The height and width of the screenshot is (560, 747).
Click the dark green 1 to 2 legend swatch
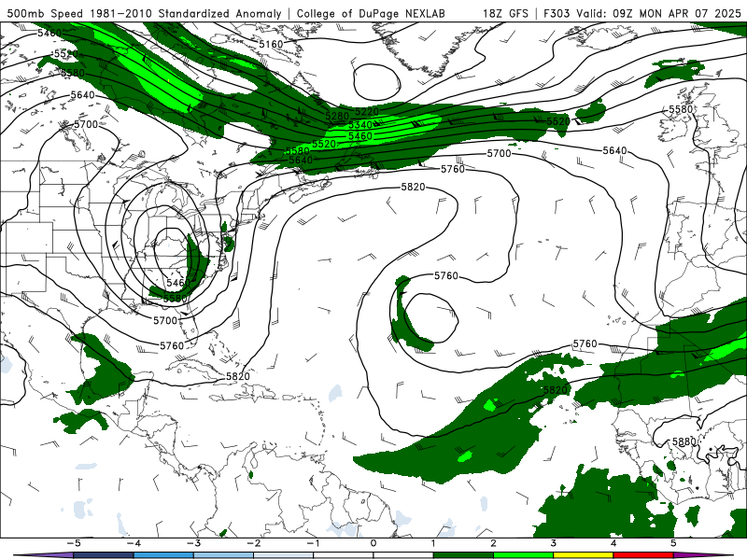pyautogui.click(x=463, y=555)
